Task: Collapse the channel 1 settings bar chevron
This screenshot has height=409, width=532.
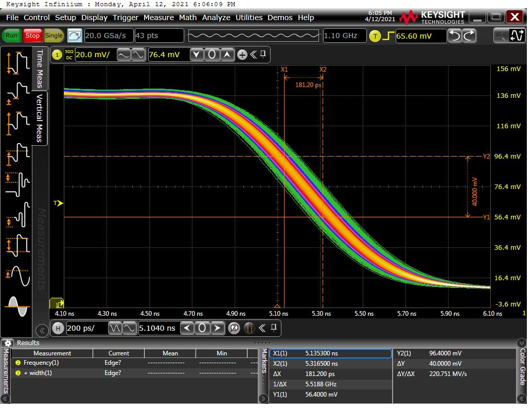Action: 254,55
